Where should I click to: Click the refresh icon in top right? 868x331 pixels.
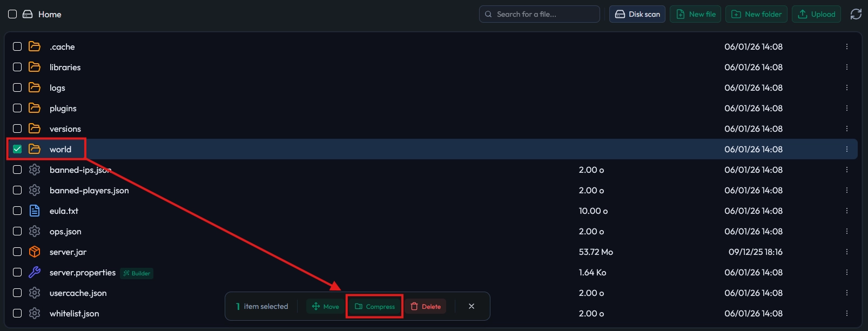click(x=856, y=14)
